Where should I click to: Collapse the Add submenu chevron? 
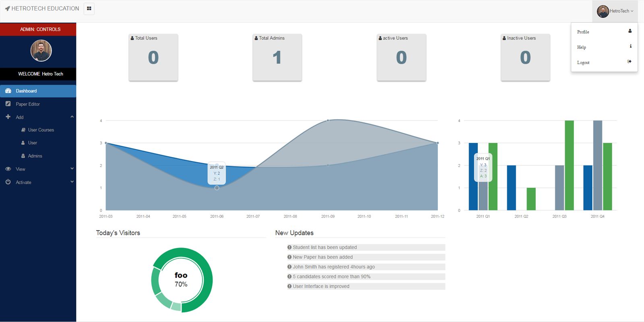click(x=72, y=117)
